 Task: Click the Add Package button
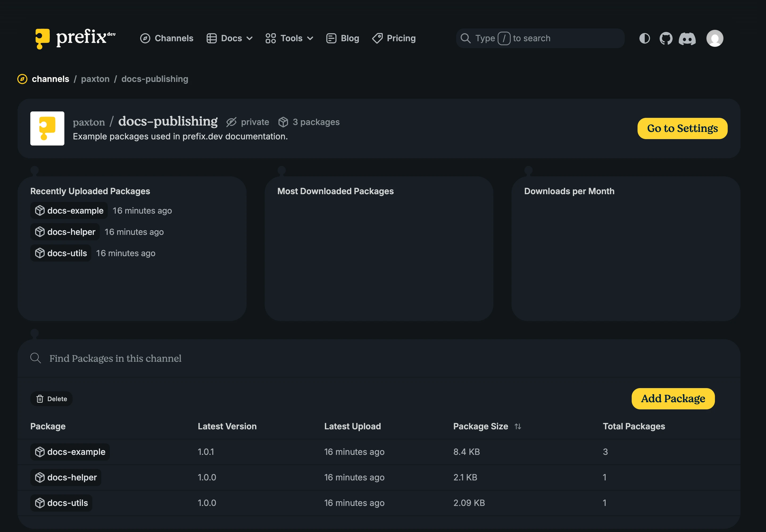tap(673, 399)
